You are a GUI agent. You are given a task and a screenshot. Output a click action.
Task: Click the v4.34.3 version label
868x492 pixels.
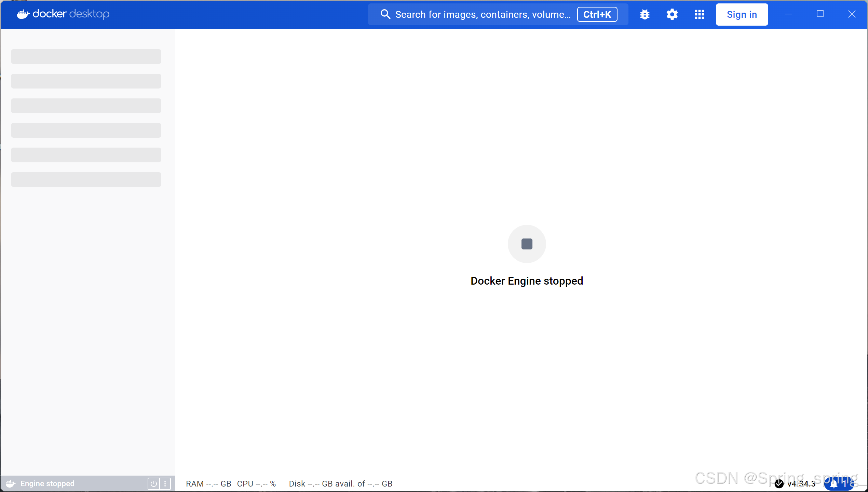[x=801, y=484]
